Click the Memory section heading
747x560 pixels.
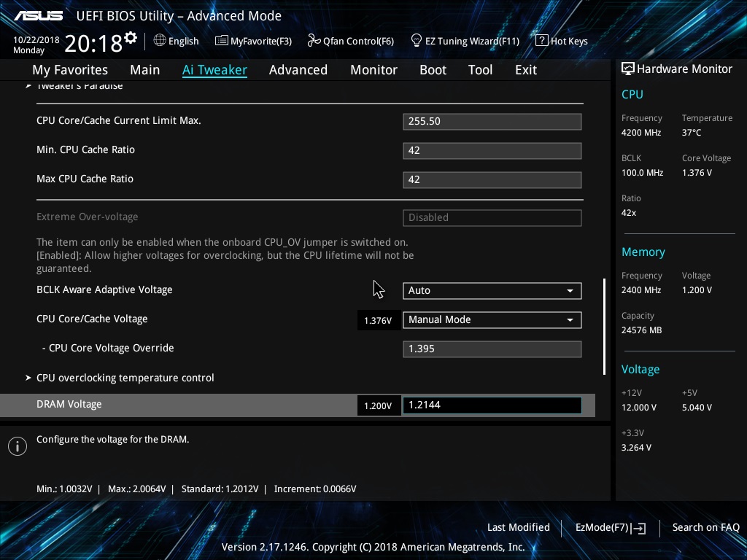pos(643,252)
